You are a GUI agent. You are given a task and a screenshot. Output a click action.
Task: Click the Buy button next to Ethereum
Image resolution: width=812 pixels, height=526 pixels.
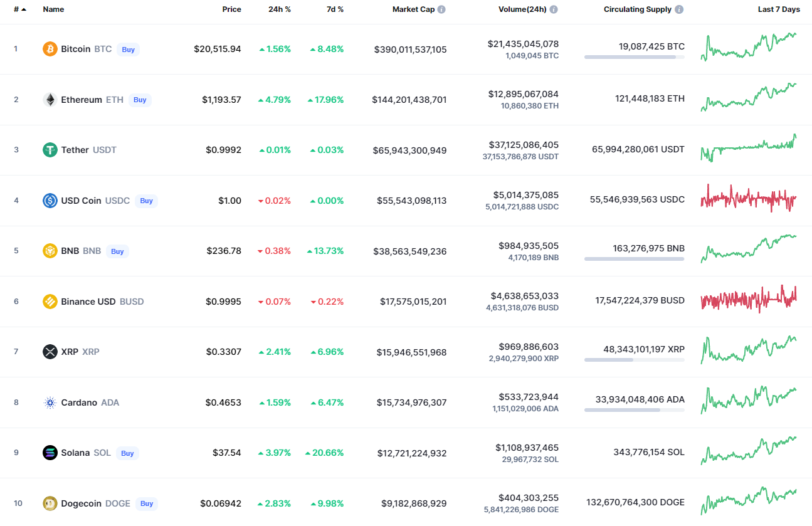[x=140, y=100]
